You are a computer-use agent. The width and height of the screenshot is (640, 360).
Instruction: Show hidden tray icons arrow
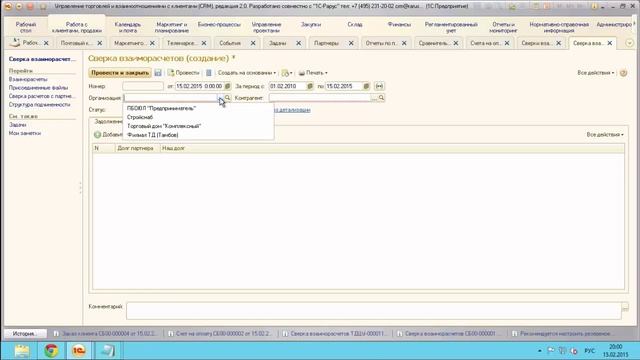click(x=540, y=351)
